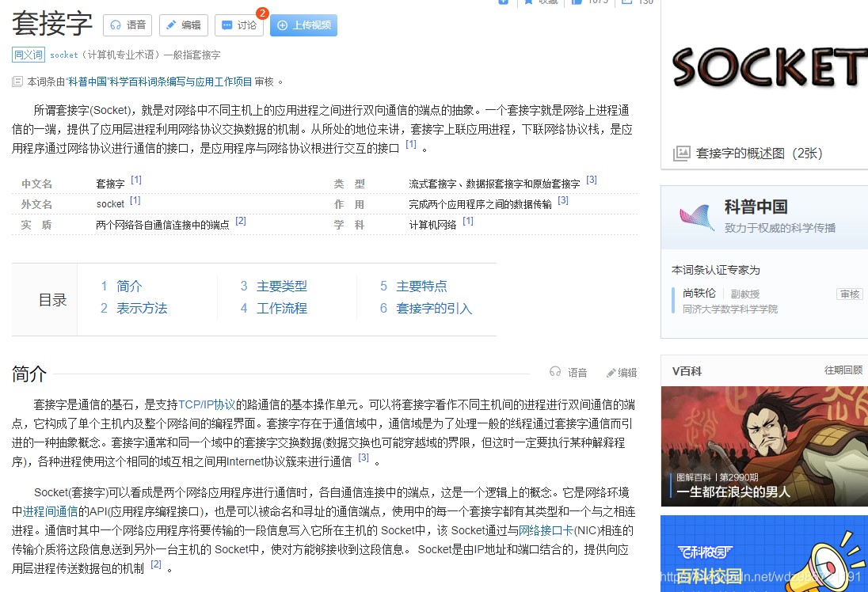Click reference [1] next to 套接字 in 中文名 row
This screenshot has width=868, height=592.
click(136, 180)
